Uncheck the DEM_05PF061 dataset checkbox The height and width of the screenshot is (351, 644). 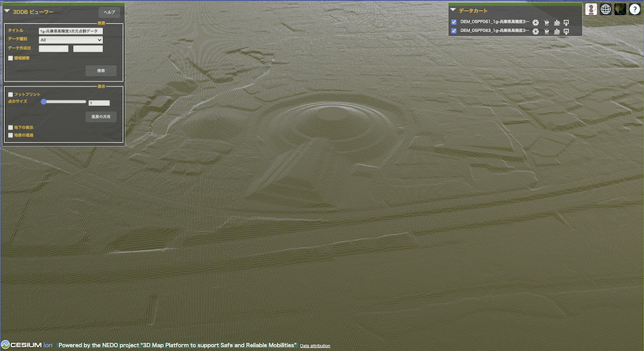click(x=454, y=22)
